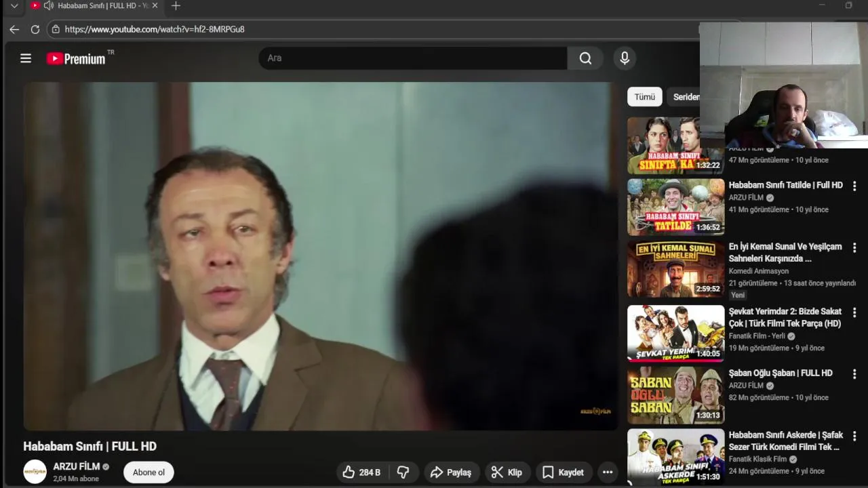868x488 pixels.
Task: Select the Tümü filter chip
Action: pos(645,97)
